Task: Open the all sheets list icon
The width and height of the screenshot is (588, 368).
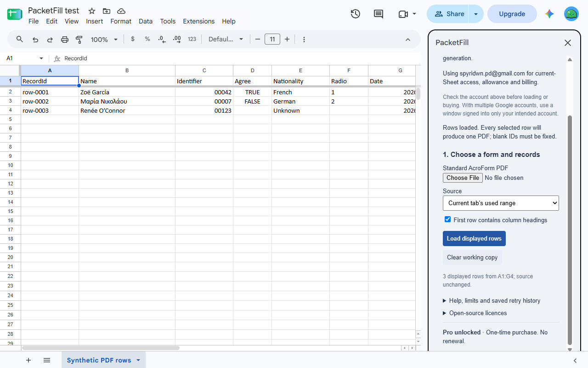Action: click(47, 360)
